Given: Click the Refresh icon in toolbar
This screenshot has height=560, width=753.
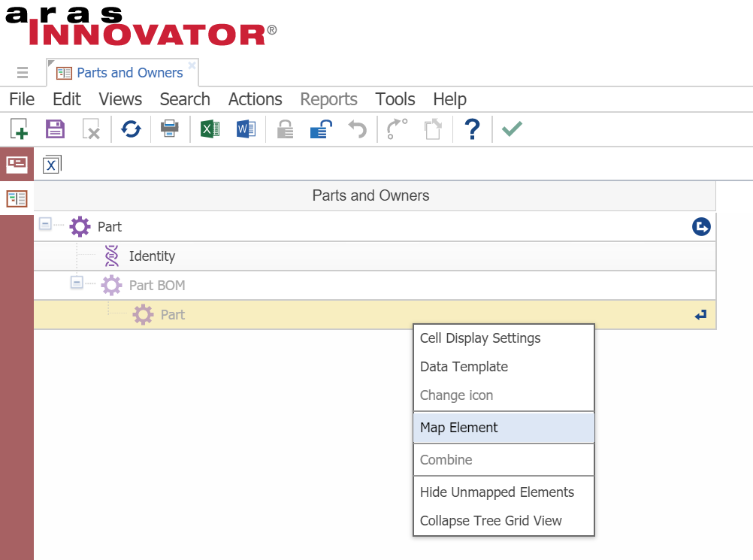Looking at the screenshot, I should 132,129.
